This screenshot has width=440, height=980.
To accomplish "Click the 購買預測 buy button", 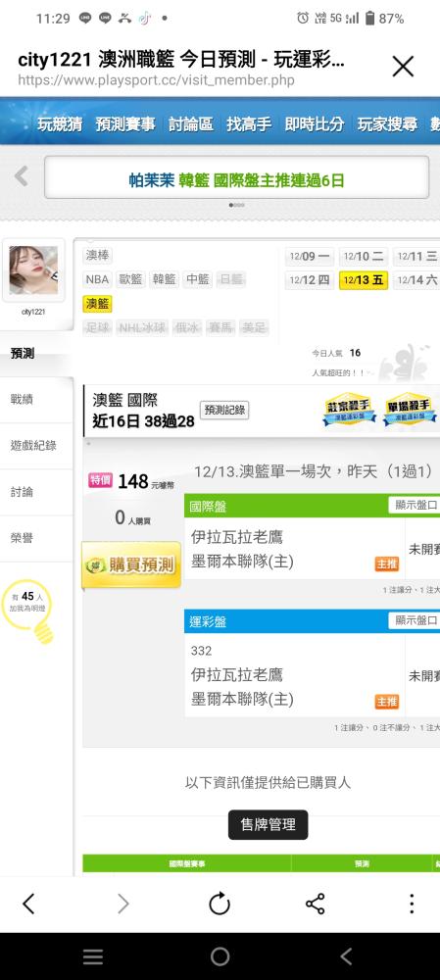I will click(132, 565).
